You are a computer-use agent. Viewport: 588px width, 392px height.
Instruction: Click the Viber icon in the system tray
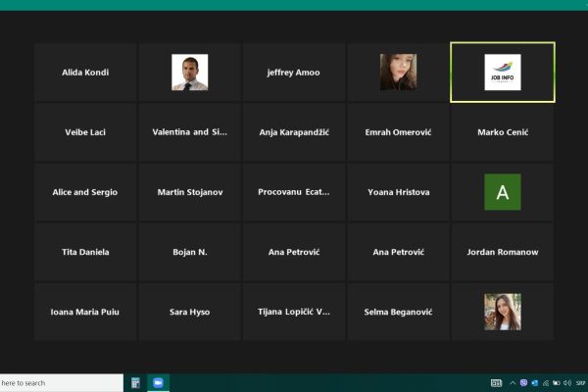[x=524, y=382]
